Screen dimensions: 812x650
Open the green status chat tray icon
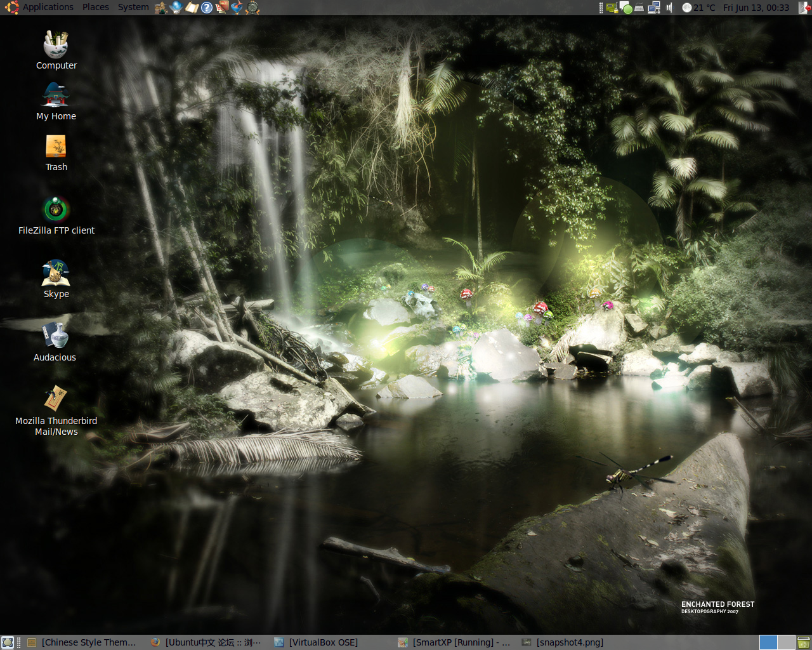click(626, 8)
